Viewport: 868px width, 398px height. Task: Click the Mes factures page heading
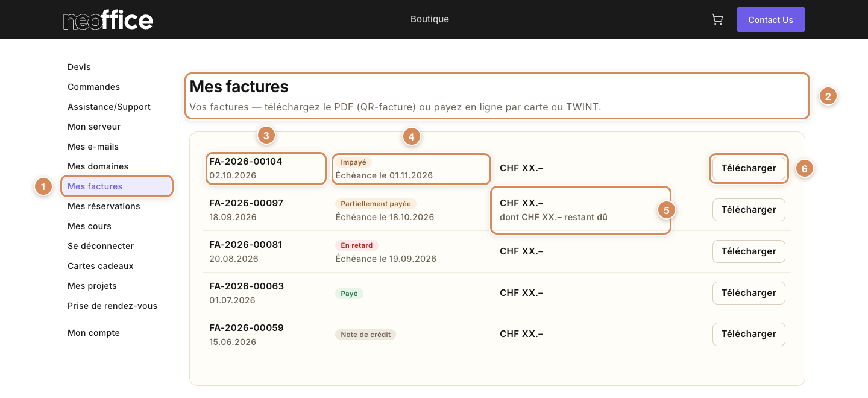[x=239, y=86]
